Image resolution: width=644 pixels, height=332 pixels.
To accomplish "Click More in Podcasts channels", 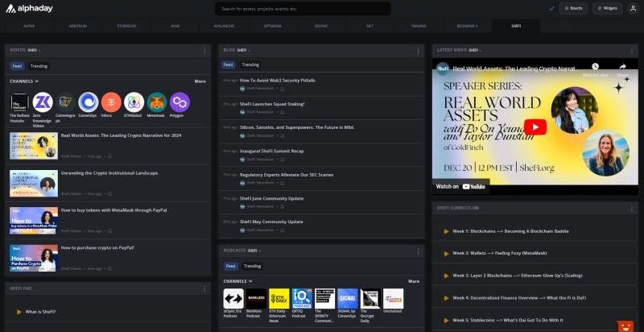I will coord(414,281).
